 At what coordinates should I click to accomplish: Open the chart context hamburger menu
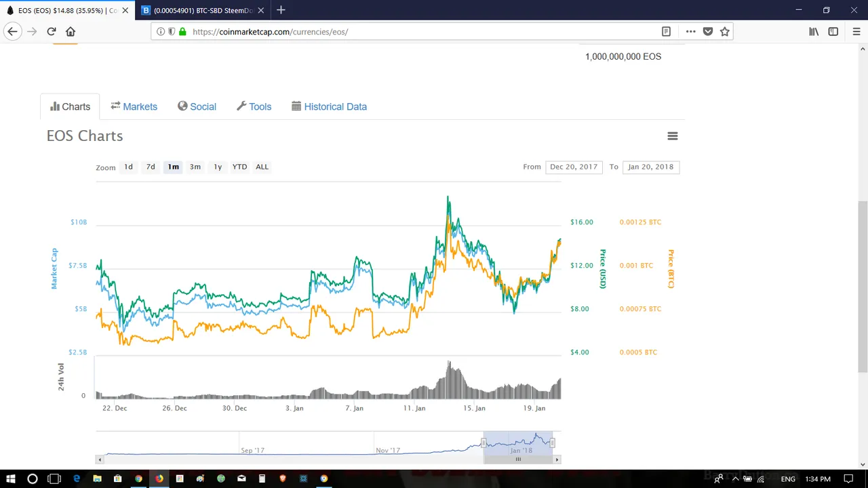click(673, 136)
